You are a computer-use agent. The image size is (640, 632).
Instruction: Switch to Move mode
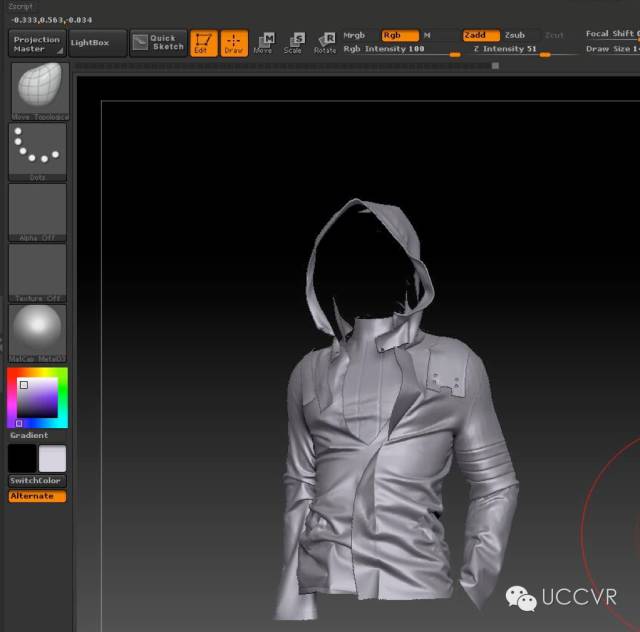click(263, 43)
